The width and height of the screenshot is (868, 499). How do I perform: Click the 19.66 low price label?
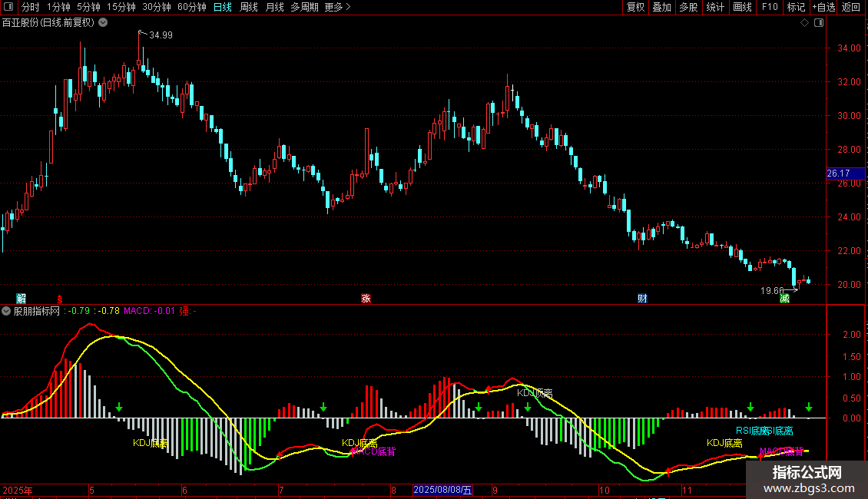click(772, 290)
